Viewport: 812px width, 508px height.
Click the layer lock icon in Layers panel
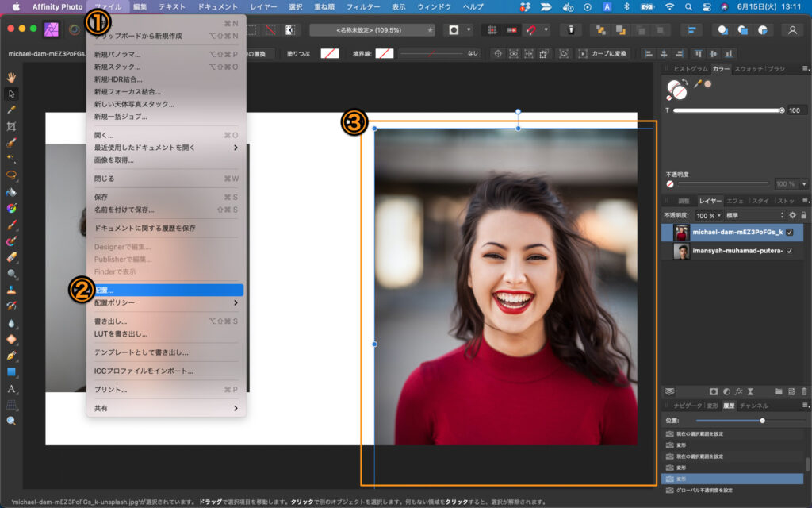click(x=803, y=215)
